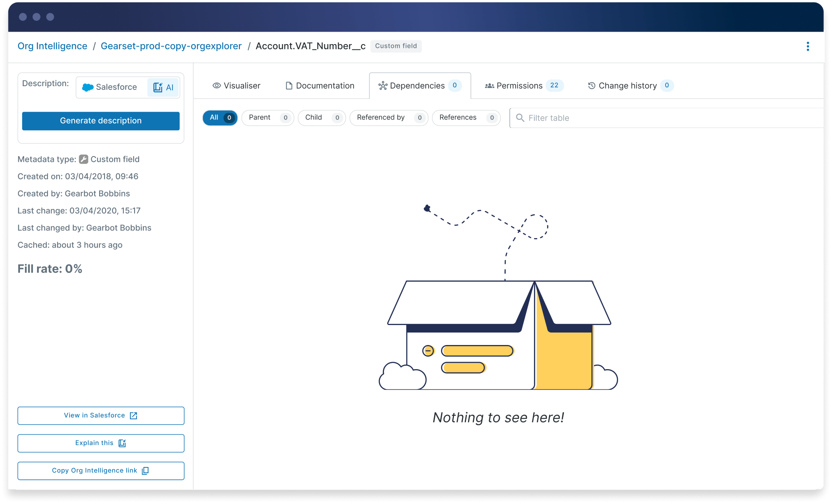Click the Permissions people icon
Image resolution: width=833 pixels, height=504 pixels.
(489, 85)
